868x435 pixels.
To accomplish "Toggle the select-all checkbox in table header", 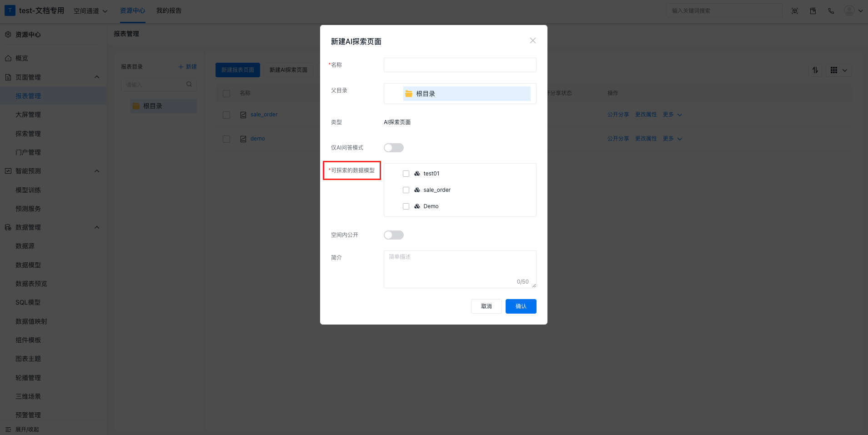I will click(226, 93).
